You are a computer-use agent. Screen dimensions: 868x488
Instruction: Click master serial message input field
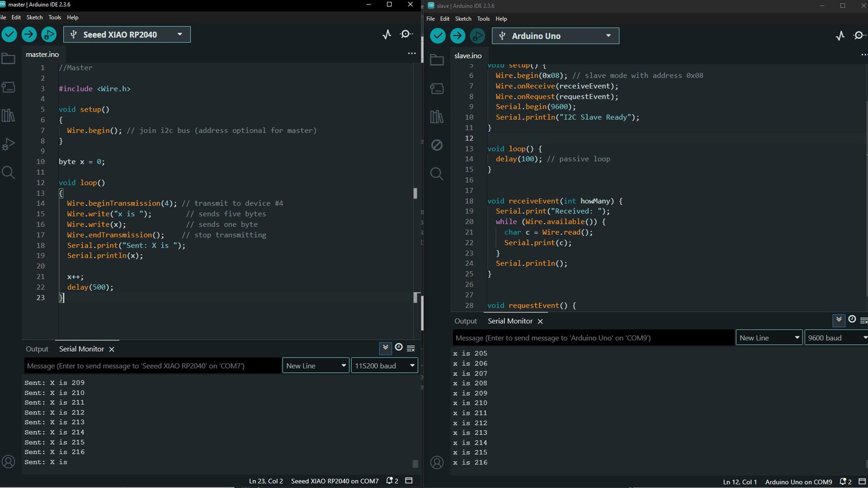pyautogui.click(x=152, y=366)
